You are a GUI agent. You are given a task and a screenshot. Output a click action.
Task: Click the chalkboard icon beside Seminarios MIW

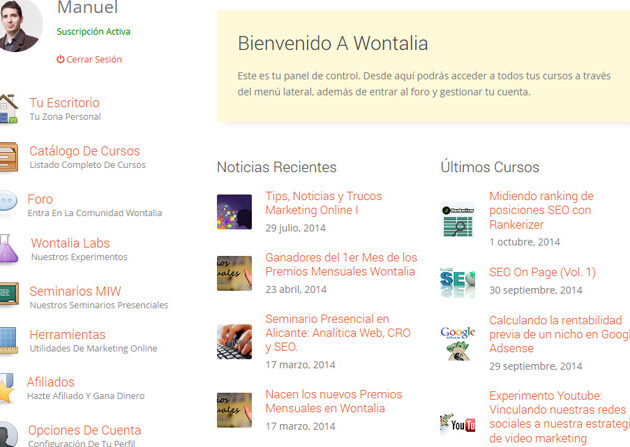point(8,297)
